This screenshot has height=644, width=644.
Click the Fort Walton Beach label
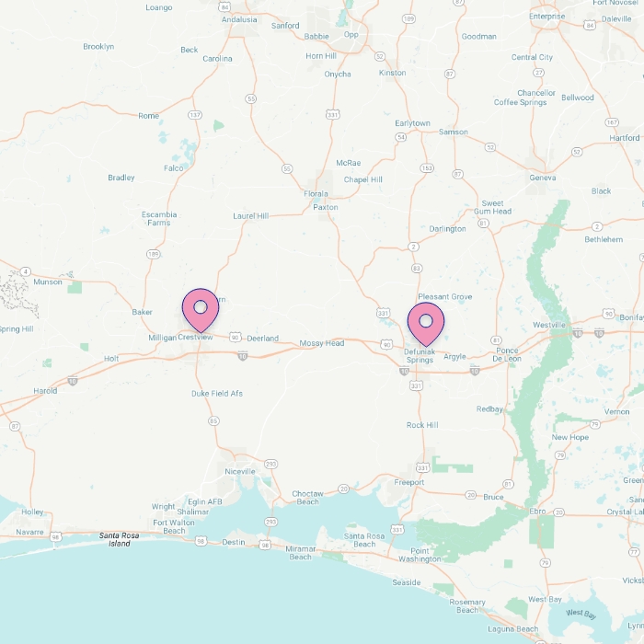(x=174, y=526)
